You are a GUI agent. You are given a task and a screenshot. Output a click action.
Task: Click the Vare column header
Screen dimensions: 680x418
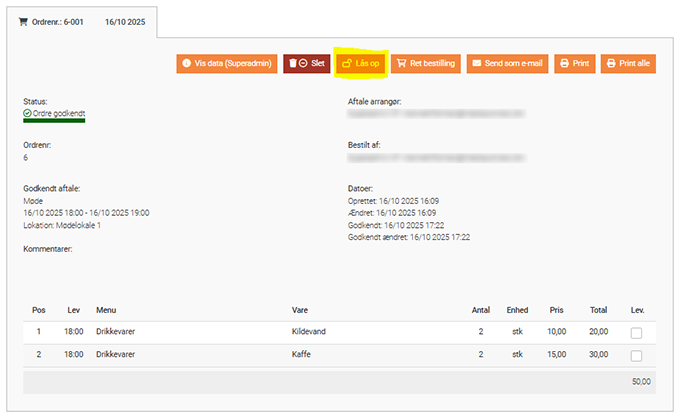[299, 309]
